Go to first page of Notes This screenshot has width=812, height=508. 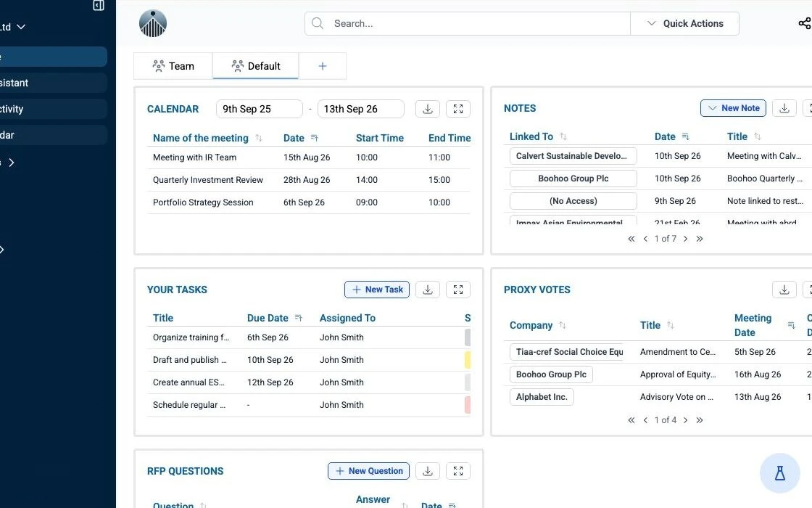click(631, 239)
